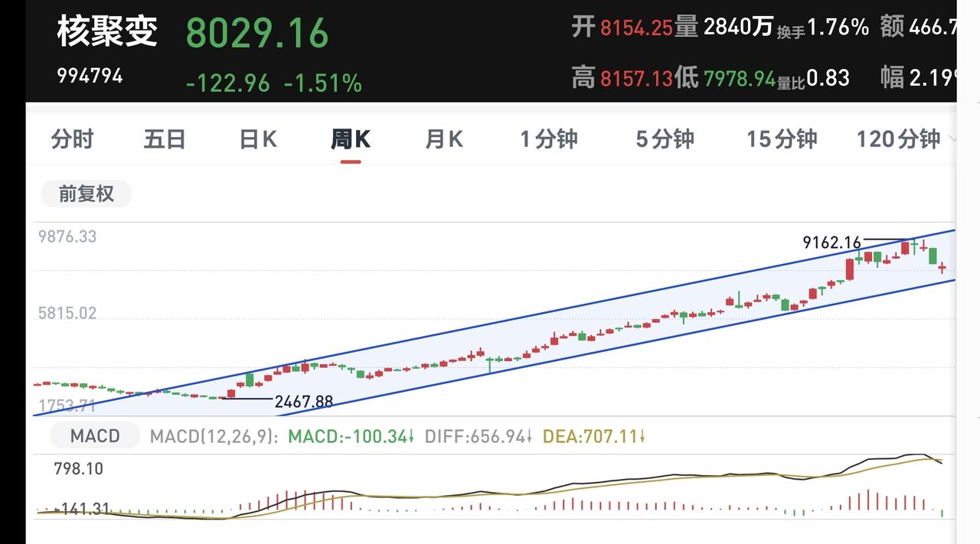Click the 9162.16 high price marker
Screen dimensions: 980x544
coord(831,243)
